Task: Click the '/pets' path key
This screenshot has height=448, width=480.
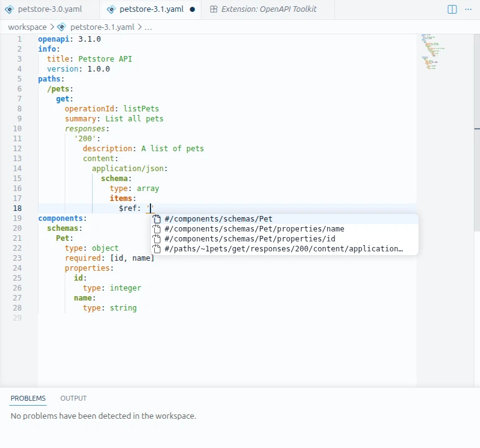Action: 58,88
